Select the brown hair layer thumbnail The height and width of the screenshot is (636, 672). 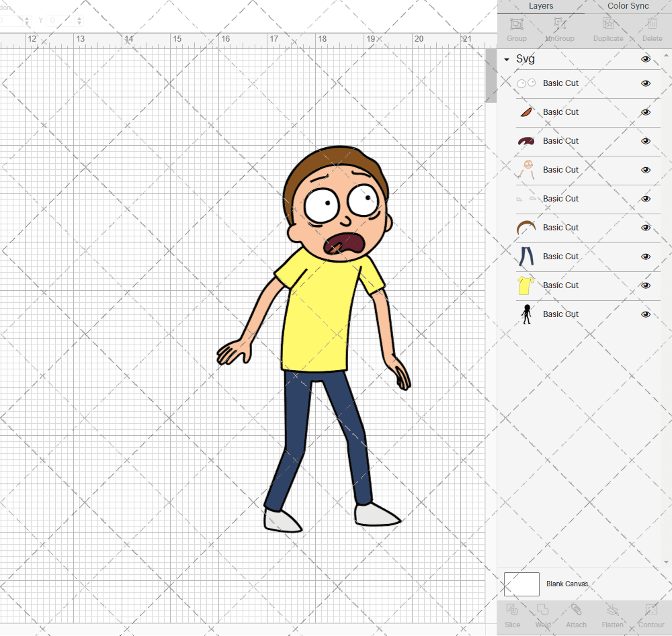[x=526, y=228]
